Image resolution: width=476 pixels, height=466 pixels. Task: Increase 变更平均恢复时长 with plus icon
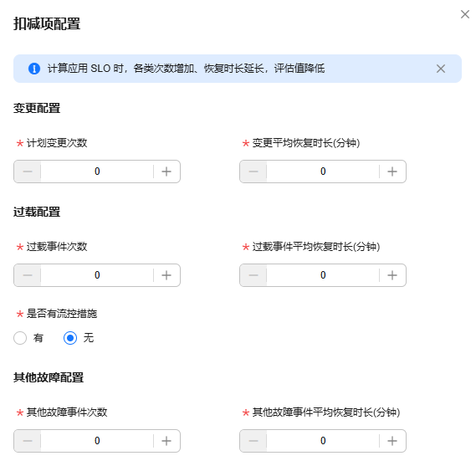pyautogui.click(x=392, y=172)
